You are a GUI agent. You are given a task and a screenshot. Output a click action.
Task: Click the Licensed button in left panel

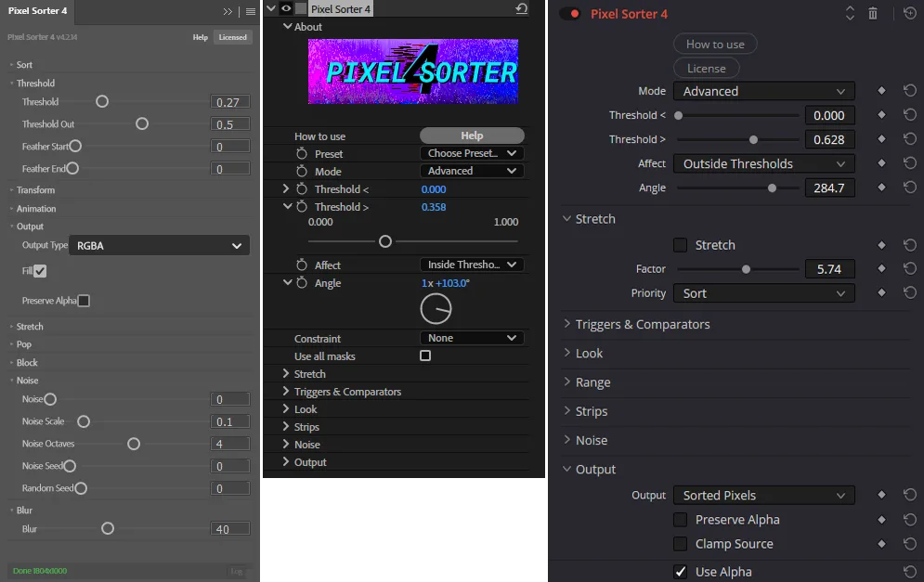(233, 37)
